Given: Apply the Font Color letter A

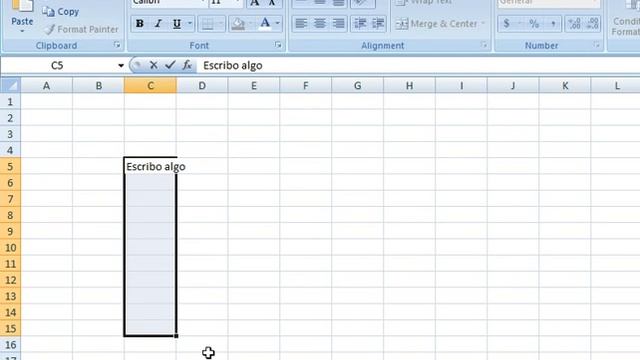Looking at the screenshot, I should click(x=265, y=24).
